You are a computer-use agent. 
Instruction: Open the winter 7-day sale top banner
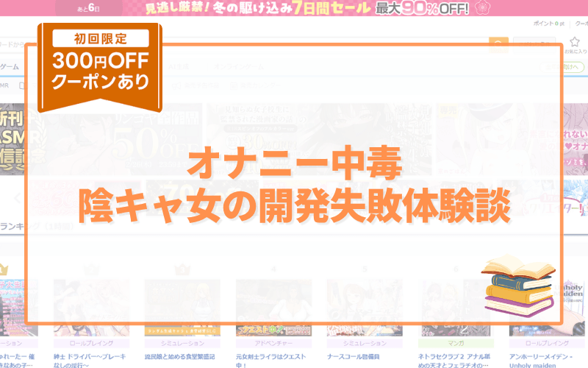[x=294, y=8]
